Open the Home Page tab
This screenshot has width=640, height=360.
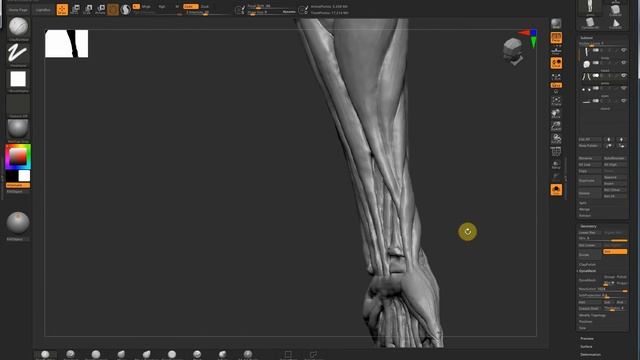pyautogui.click(x=18, y=9)
